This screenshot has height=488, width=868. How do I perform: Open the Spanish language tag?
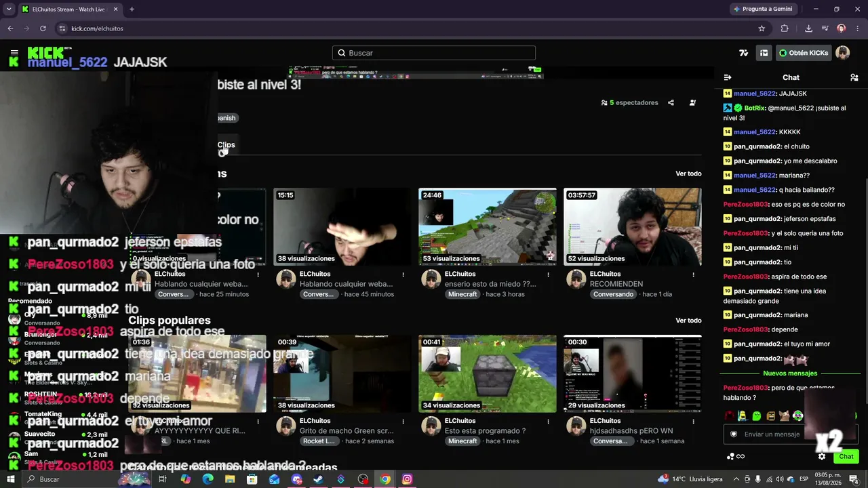226,118
